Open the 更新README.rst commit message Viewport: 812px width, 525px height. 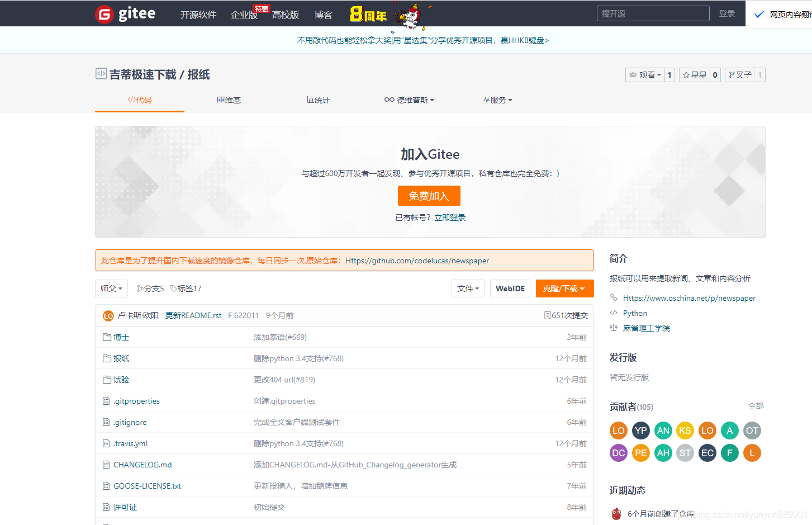click(193, 315)
